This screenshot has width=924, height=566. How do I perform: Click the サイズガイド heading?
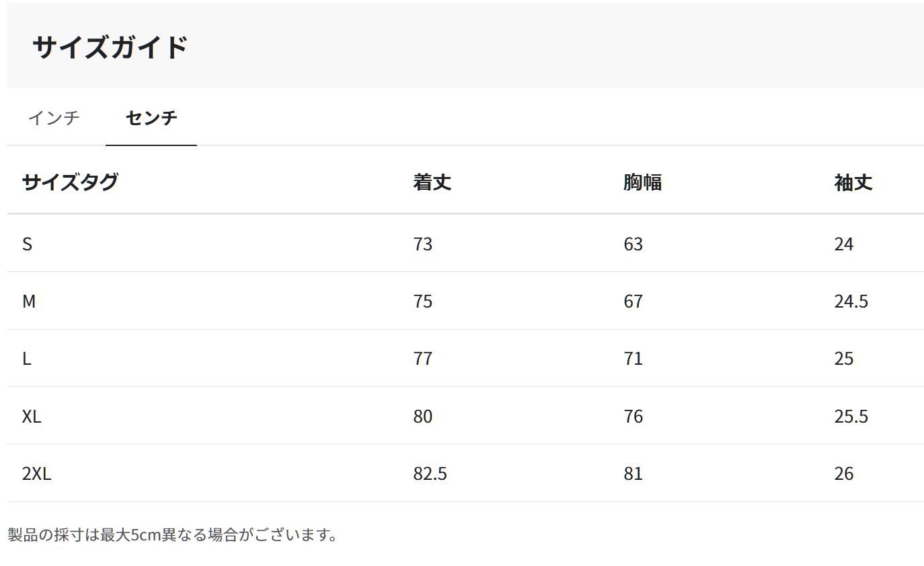pyautogui.click(x=110, y=47)
